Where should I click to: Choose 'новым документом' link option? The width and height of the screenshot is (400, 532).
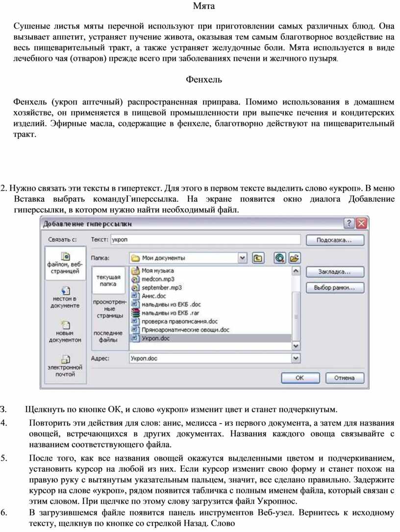[65, 331]
